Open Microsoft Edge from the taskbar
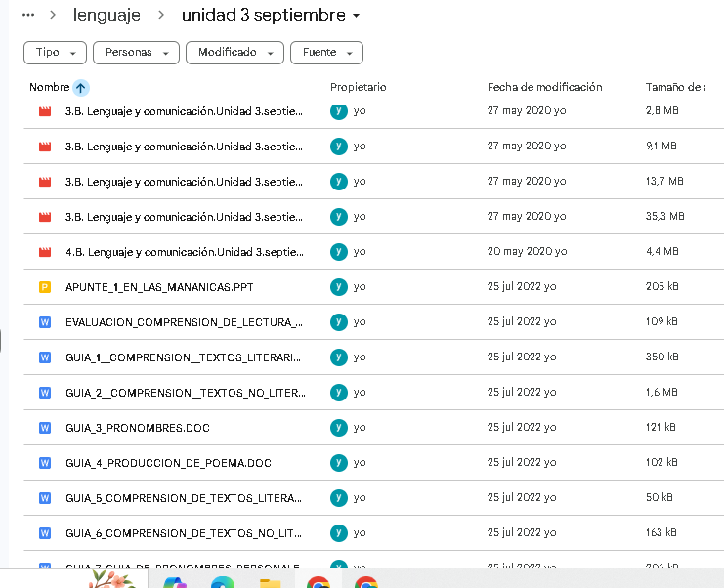The image size is (724, 588). (x=223, y=581)
